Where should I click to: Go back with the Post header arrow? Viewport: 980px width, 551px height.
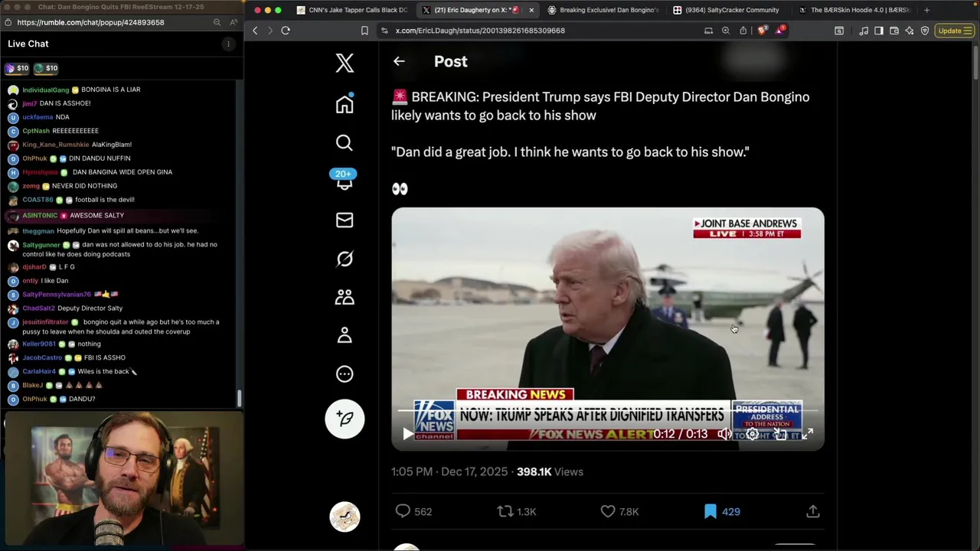[x=399, y=61]
